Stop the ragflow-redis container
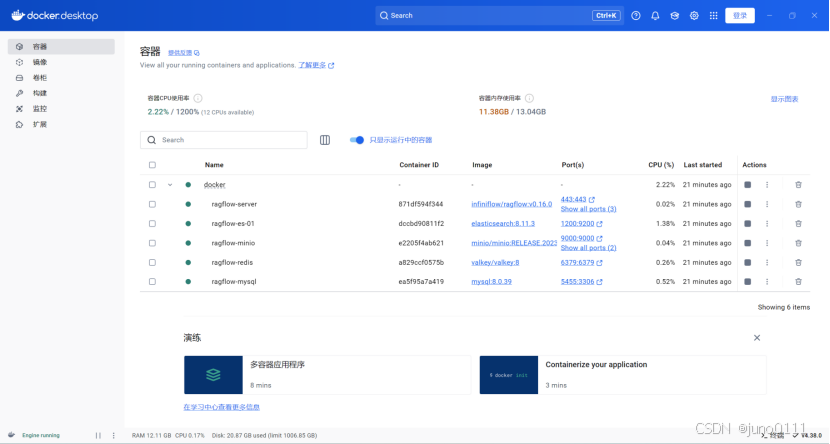830x444 pixels. click(x=747, y=262)
